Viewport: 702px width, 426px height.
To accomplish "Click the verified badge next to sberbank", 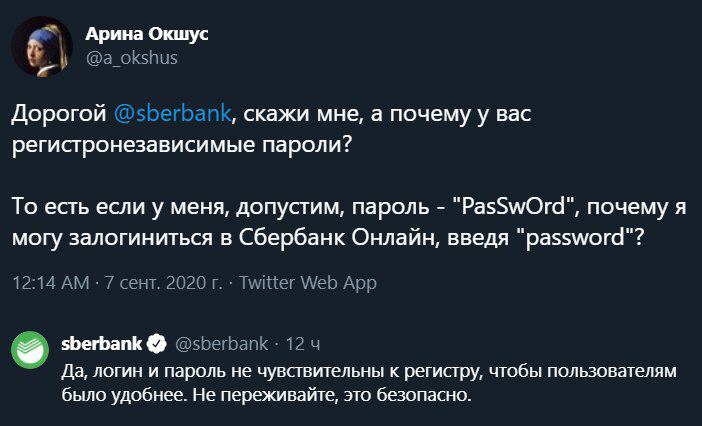I will [157, 344].
